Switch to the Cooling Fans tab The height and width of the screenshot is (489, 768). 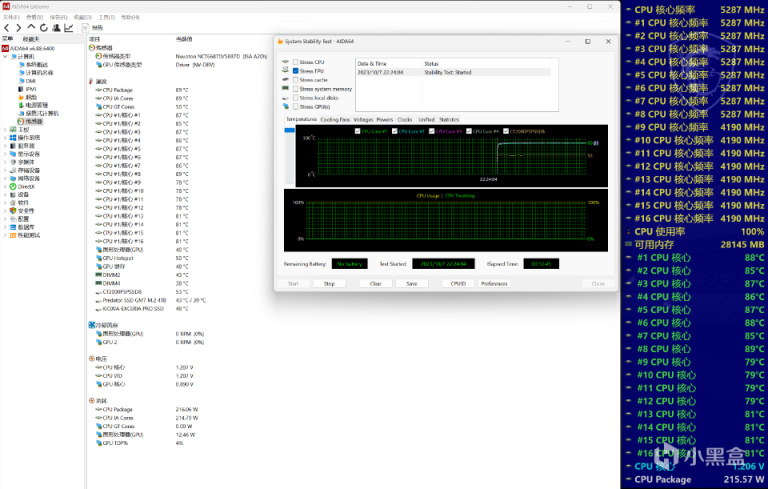[x=335, y=119]
